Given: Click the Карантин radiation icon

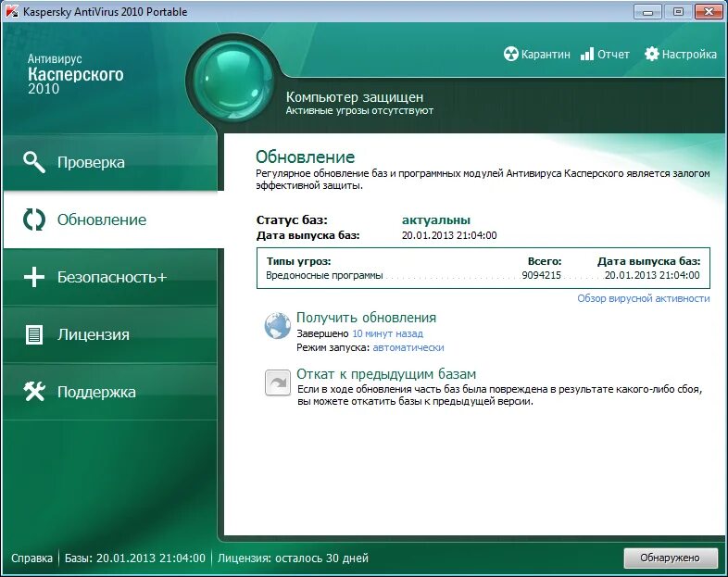Looking at the screenshot, I should [x=510, y=54].
